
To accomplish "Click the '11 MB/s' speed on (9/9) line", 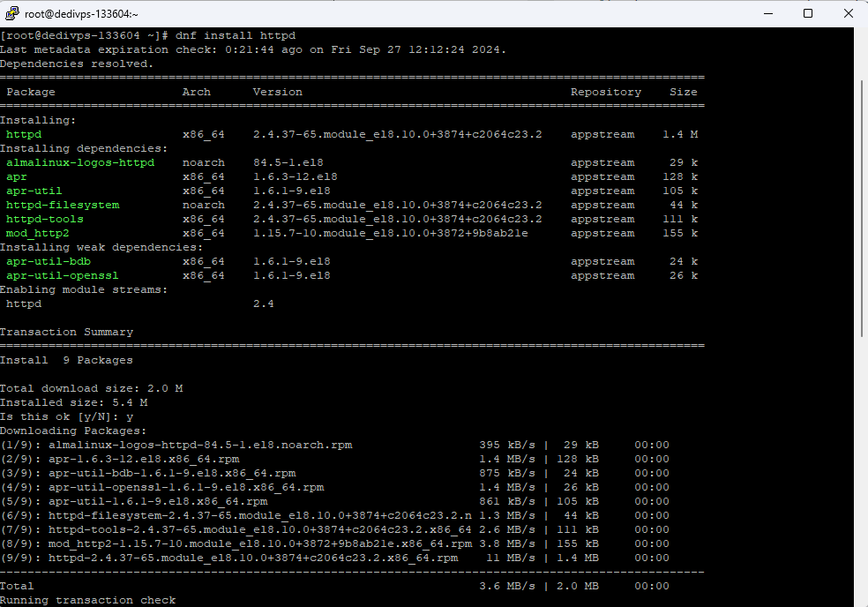I will [x=511, y=558].
